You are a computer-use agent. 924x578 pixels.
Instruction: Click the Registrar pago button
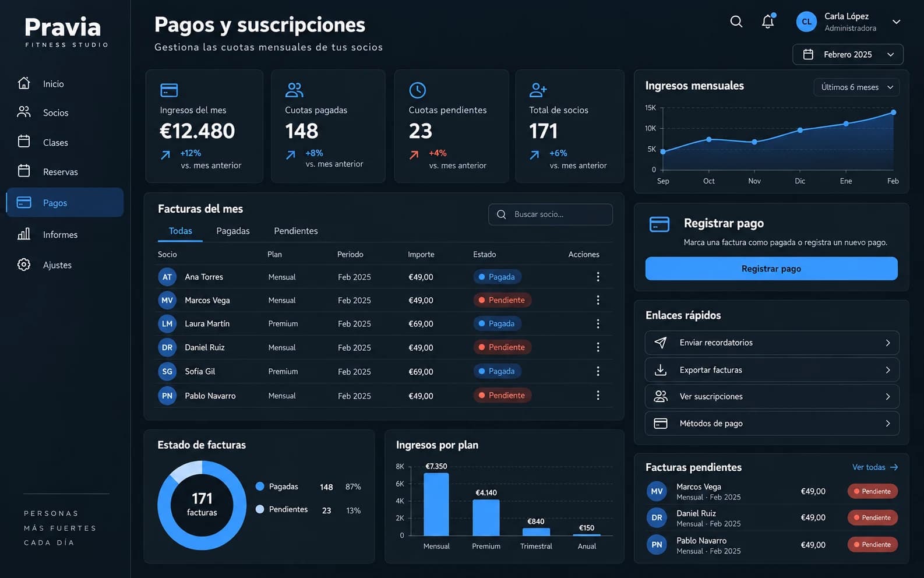771,269
